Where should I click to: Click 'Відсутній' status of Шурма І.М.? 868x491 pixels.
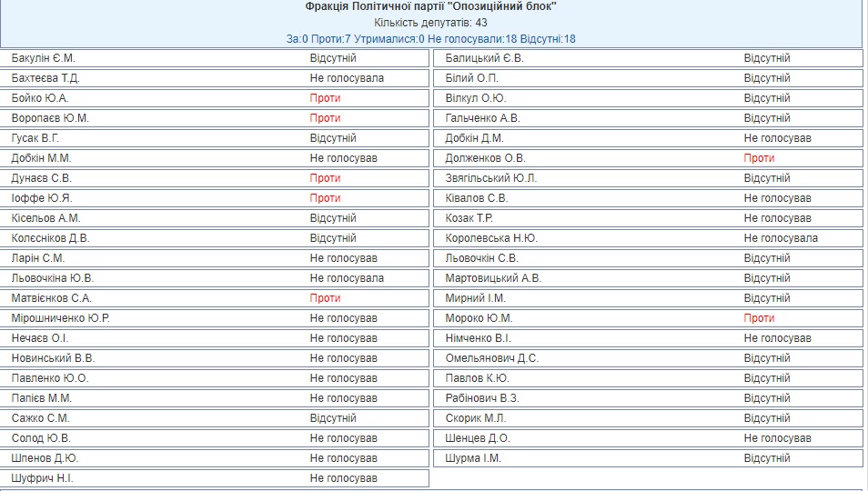point(767,458)
